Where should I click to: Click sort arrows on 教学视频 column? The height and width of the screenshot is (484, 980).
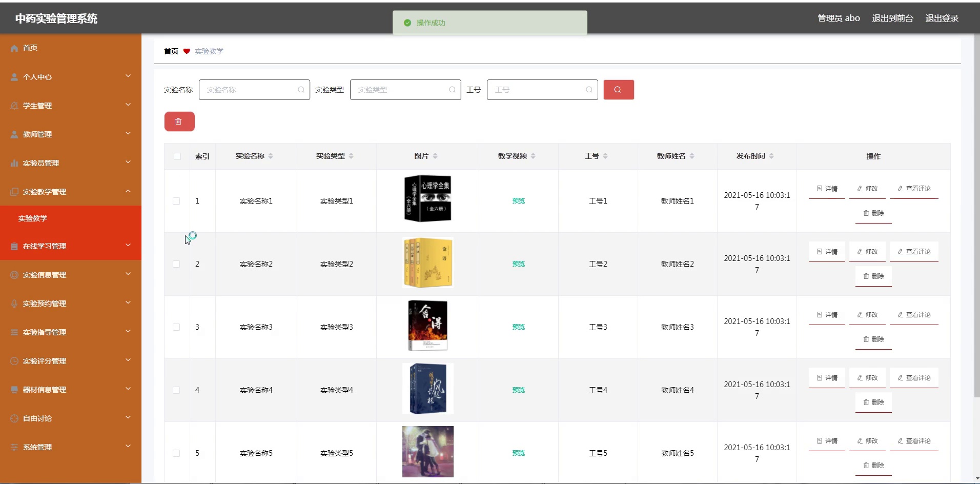point(533,156)
